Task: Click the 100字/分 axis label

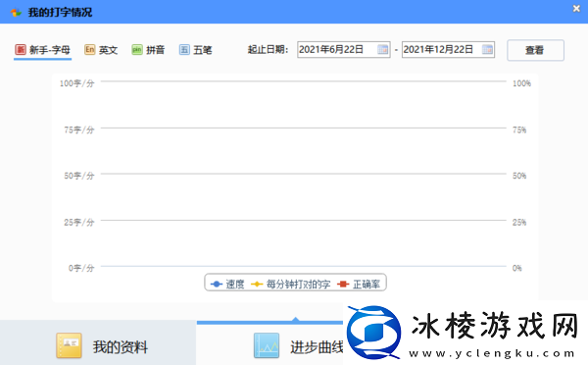Action: coord(76,83)
